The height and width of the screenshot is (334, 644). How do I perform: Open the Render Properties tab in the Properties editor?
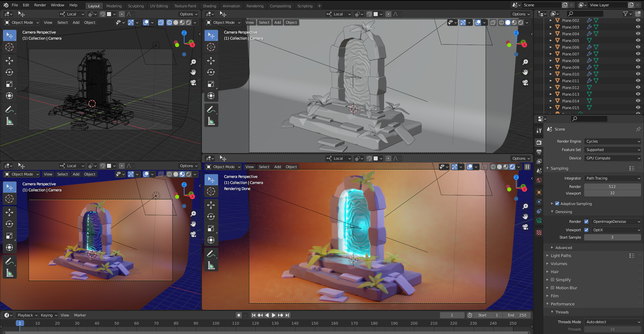pos(539,142)
